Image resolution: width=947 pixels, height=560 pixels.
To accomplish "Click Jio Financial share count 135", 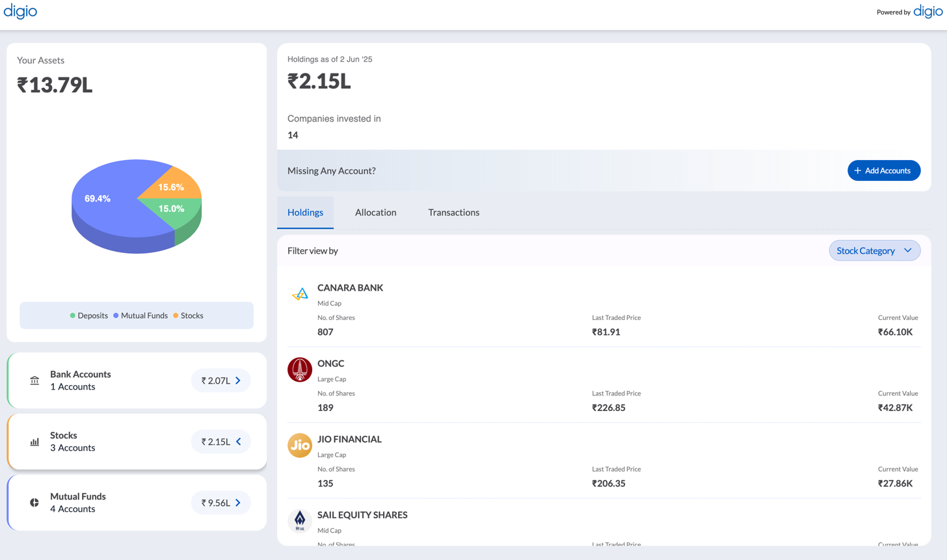I will 325,483.
